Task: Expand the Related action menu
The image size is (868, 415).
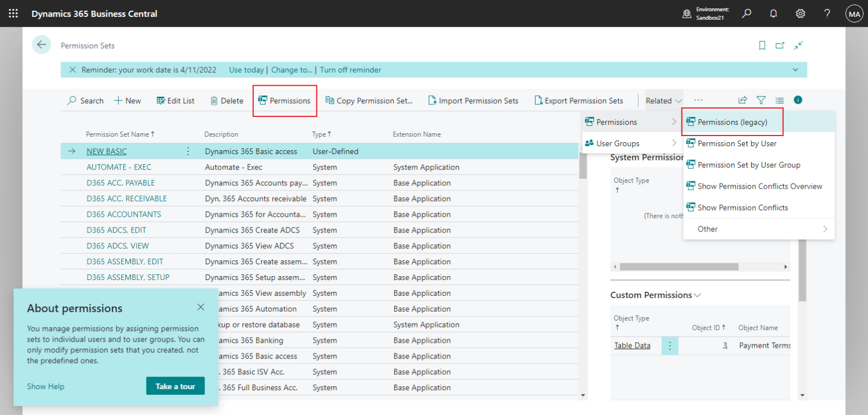Action: (x=662, y=100)
